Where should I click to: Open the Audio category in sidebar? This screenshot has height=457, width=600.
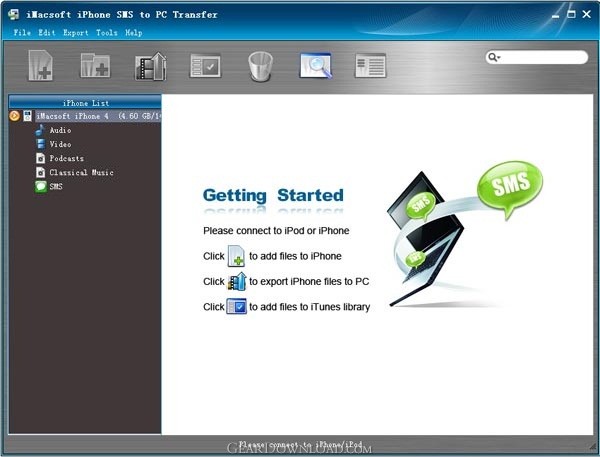[x=59, y=130]
